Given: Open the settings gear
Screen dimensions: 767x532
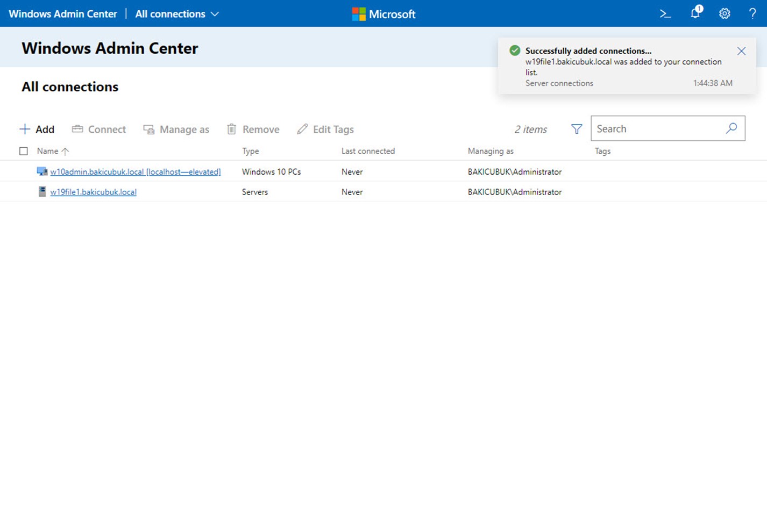Looking at the screenshot, I should (725, 14).
